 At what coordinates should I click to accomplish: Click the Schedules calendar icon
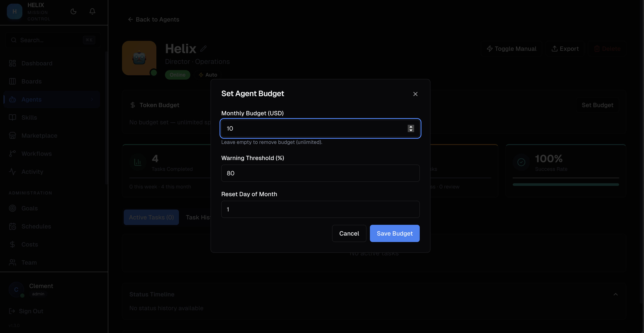(x=12, y=226)
